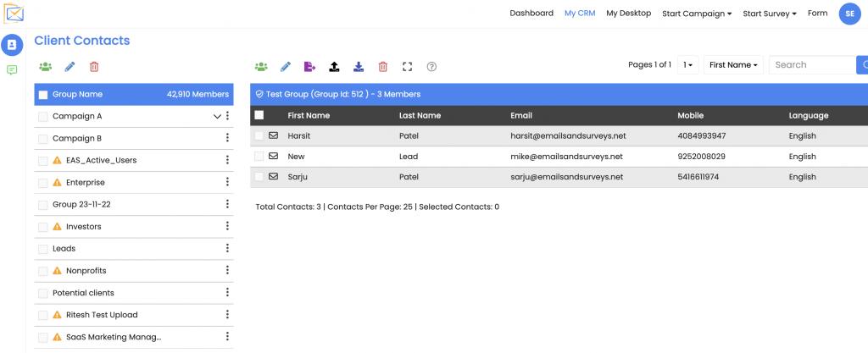
Task: Click the black upload contacts icon
Action: pos(334,66)
